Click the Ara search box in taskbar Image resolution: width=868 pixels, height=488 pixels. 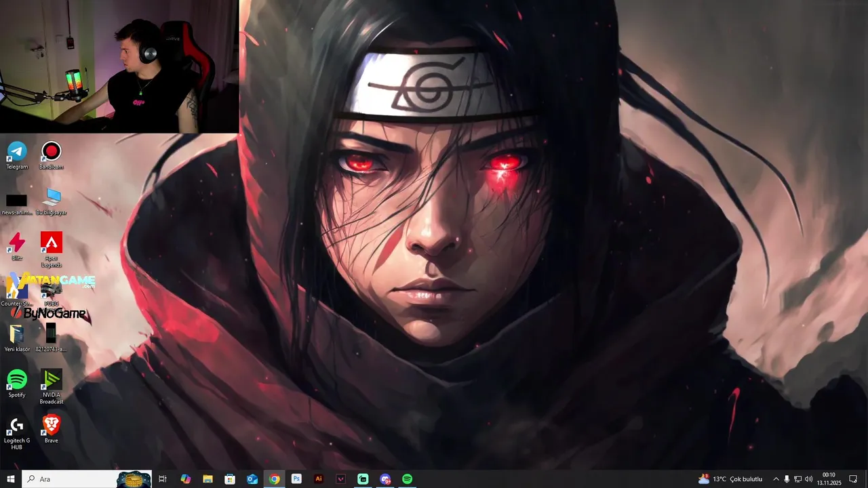click(87, 479)
